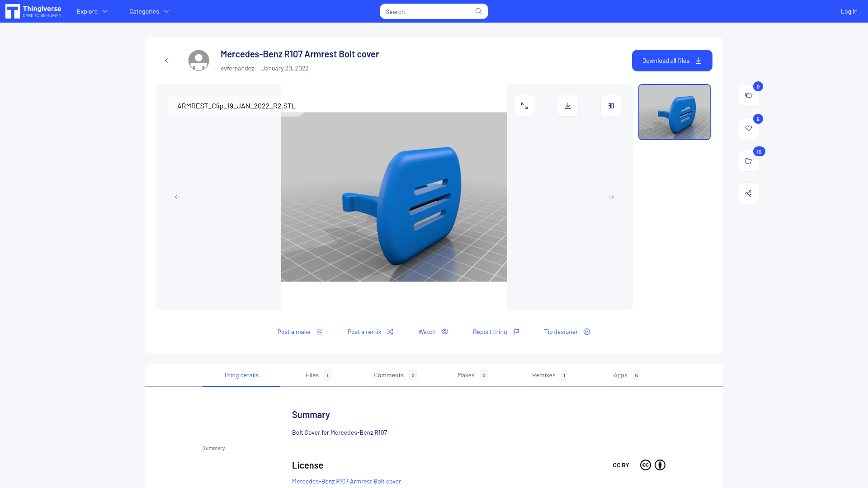868x488 pixels.
Task: Open the Remixes tab
Action: tap(550, 375)
